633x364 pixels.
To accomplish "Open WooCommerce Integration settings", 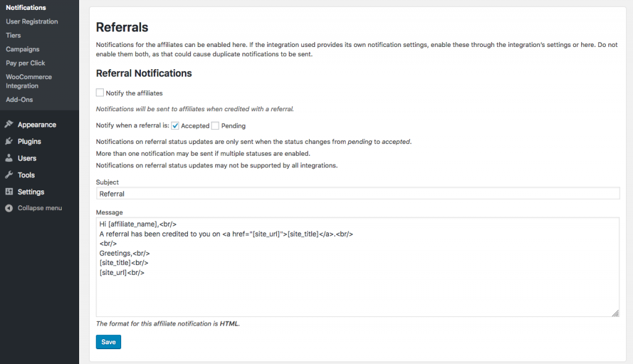I will point(28,81).
